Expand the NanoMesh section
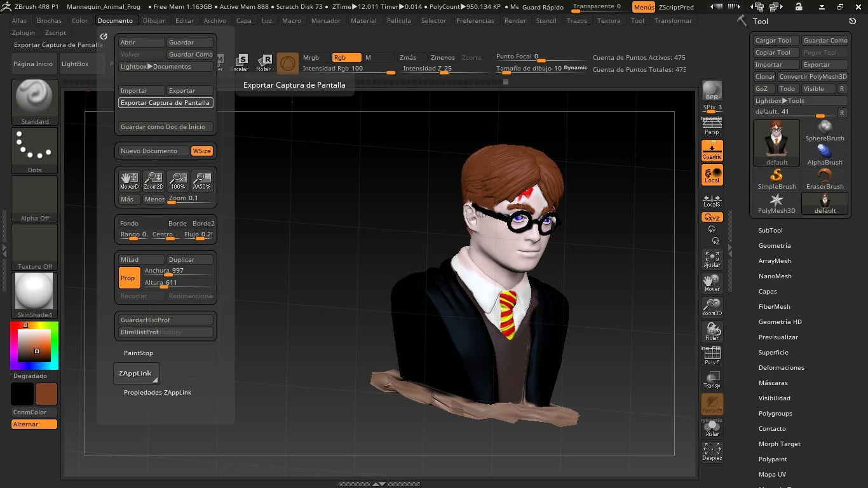 (775, 276)
